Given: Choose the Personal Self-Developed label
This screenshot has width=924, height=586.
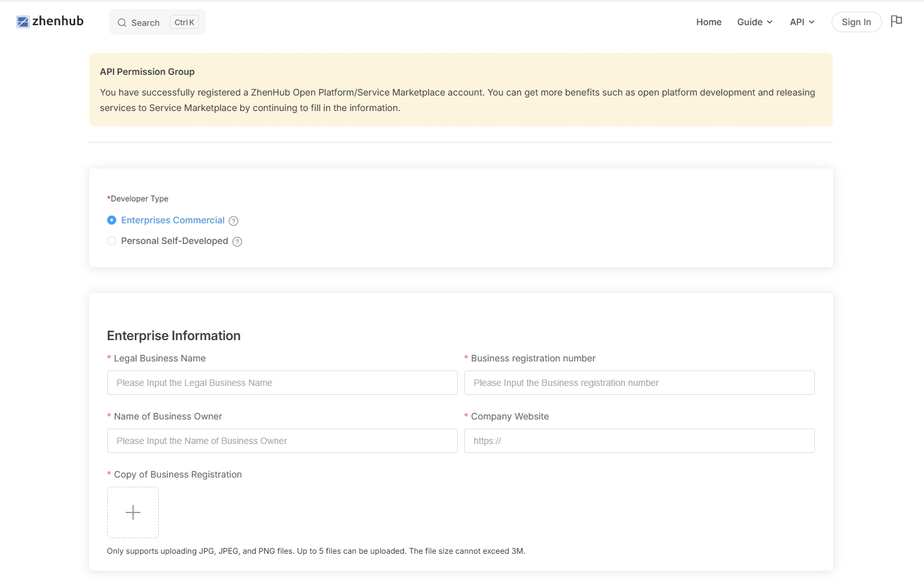Looking at the screenshot, I should 174,241.
